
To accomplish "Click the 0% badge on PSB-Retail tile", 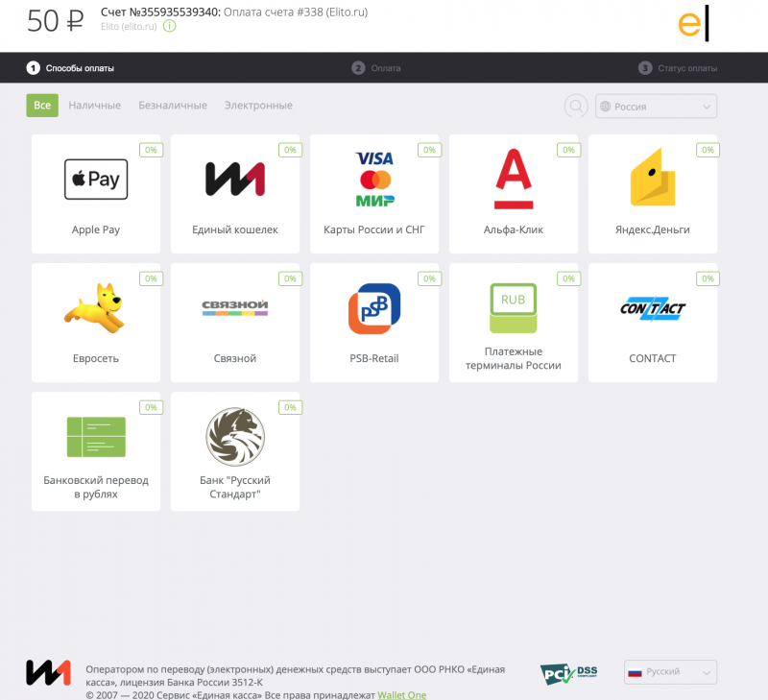I will (x=429, y=278).
